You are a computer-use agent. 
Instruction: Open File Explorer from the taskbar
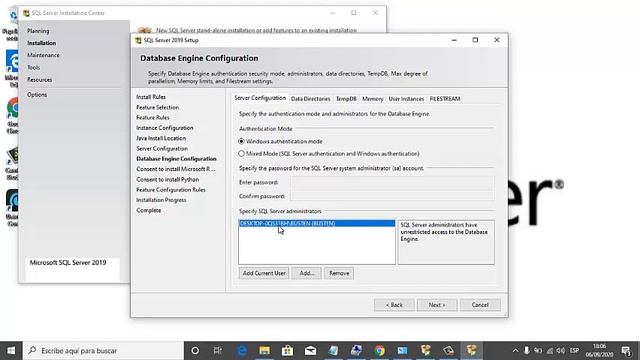pos(264,351)
